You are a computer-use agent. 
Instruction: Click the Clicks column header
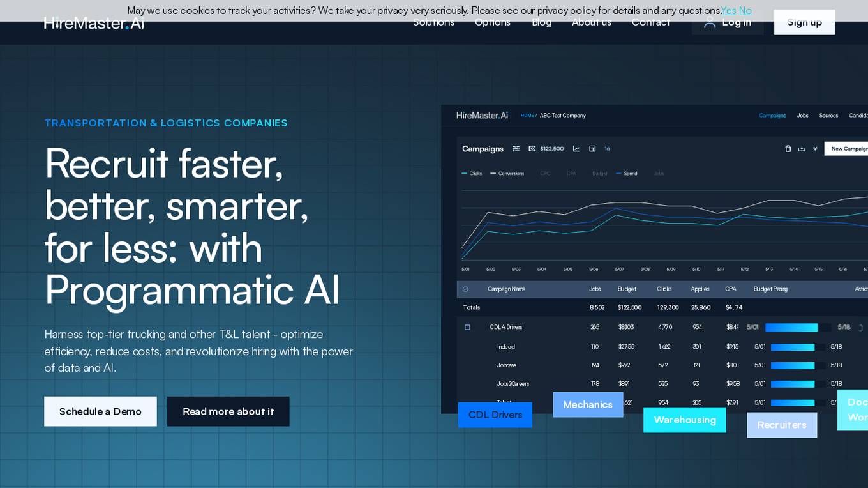[664, 289]
